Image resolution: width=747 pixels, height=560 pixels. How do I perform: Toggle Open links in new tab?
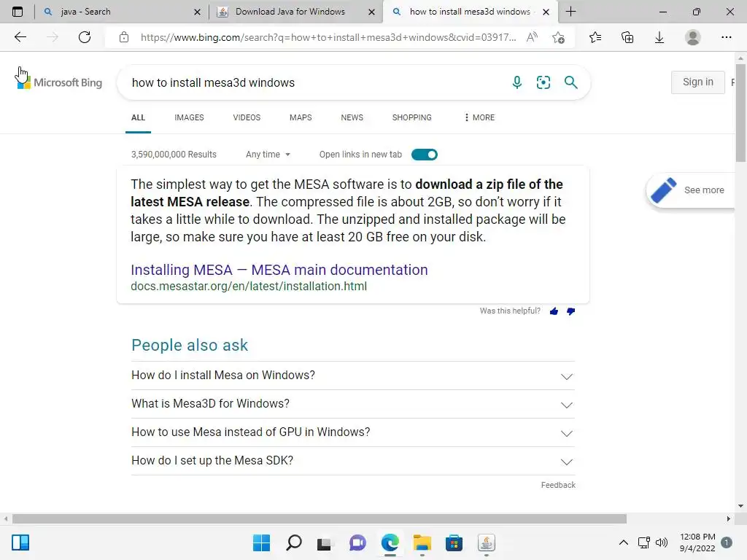[424, 155]
